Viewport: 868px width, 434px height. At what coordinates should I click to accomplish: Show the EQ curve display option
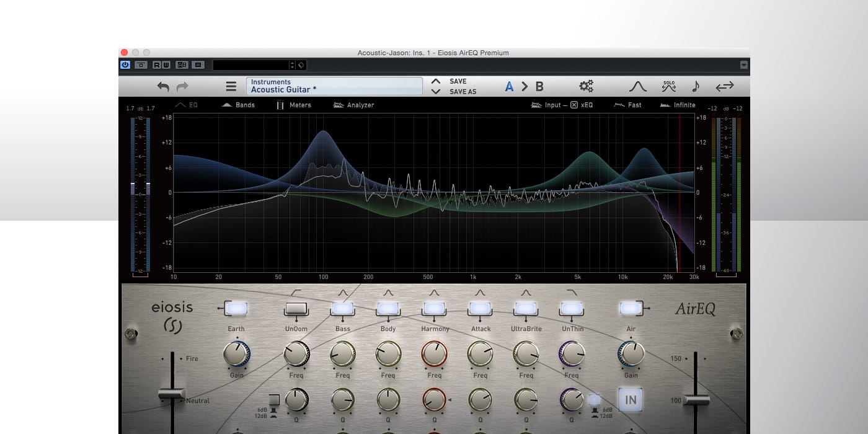click(186, 105)
